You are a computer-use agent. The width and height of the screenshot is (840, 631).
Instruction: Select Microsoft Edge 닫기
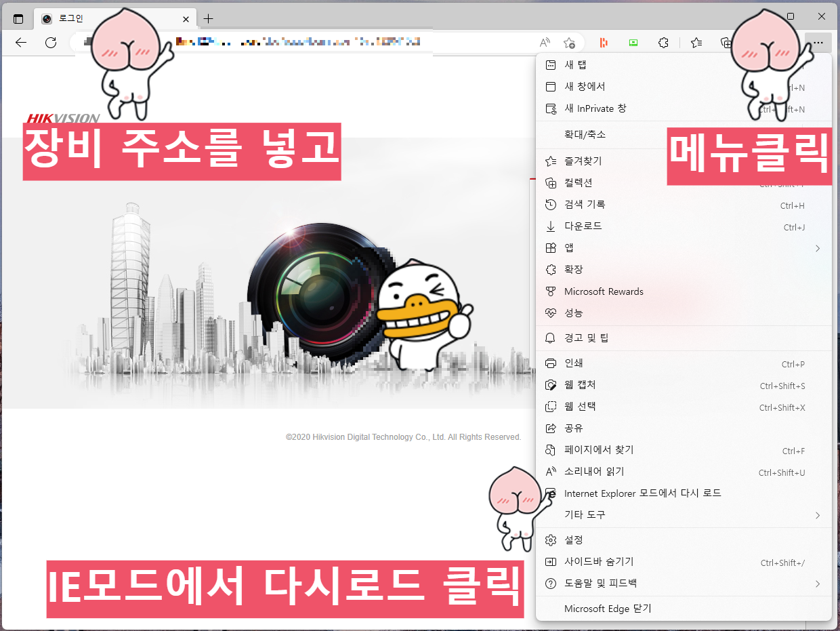coord(684,609)
